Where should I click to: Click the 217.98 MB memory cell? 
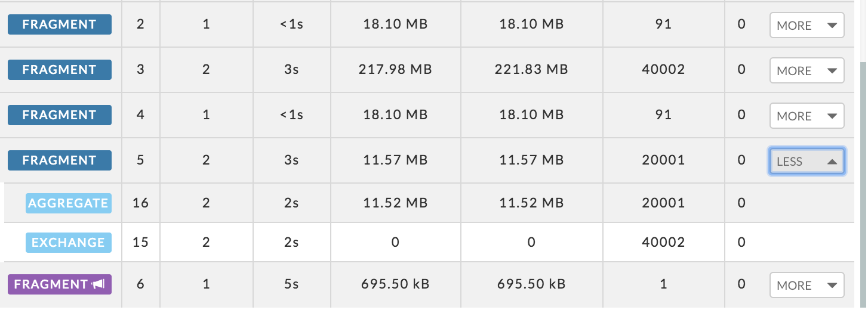395,70
